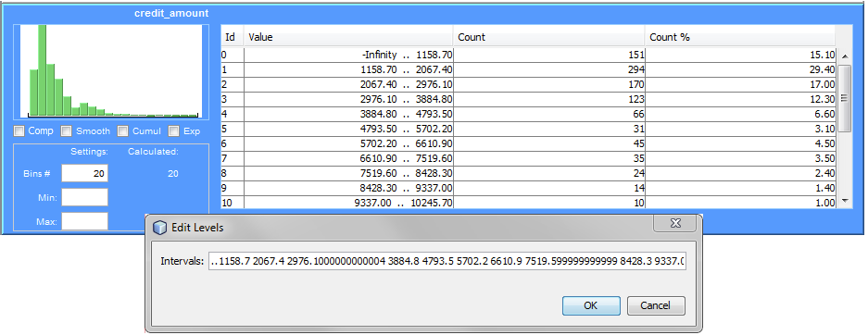868x335 pixels.
Task: Select the '5702.20 .. 6610.90' value cell
Action: pyautogui.click(x=348, y=143)
